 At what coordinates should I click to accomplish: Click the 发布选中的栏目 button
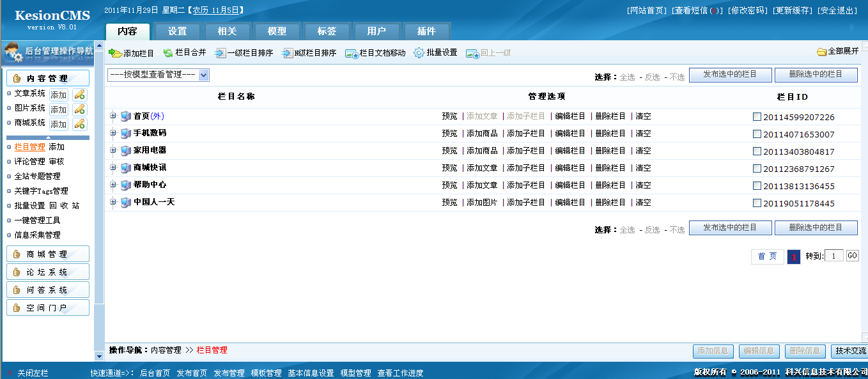point(730,75)
